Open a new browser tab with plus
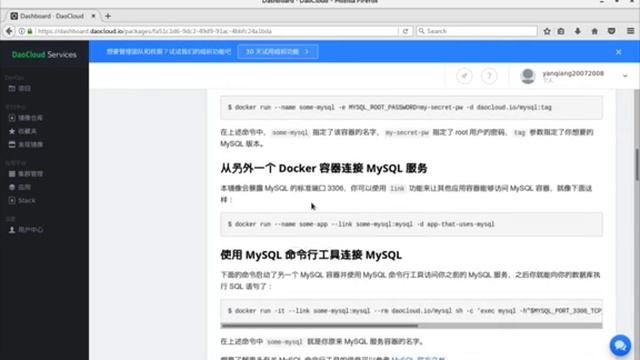 108,16
